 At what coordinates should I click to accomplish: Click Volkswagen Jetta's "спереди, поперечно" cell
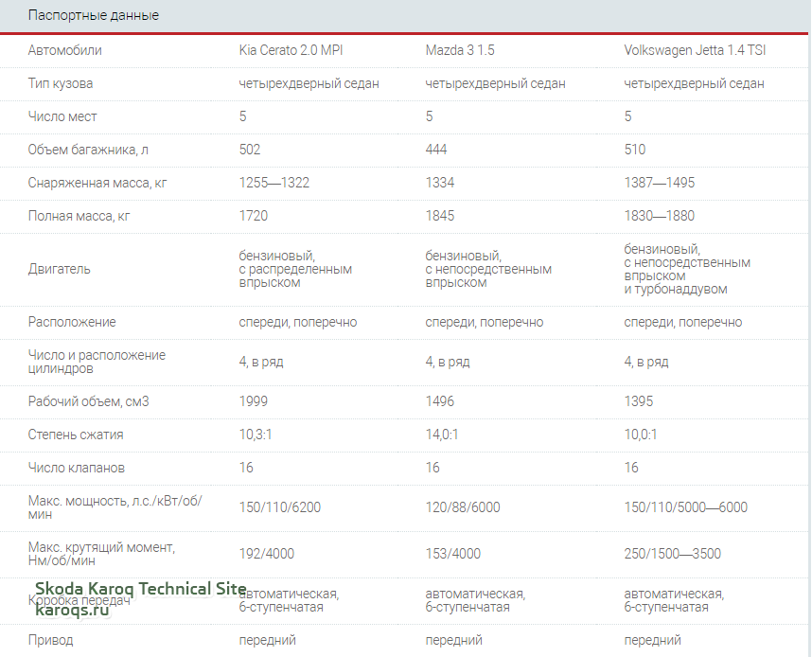point(683,322)
